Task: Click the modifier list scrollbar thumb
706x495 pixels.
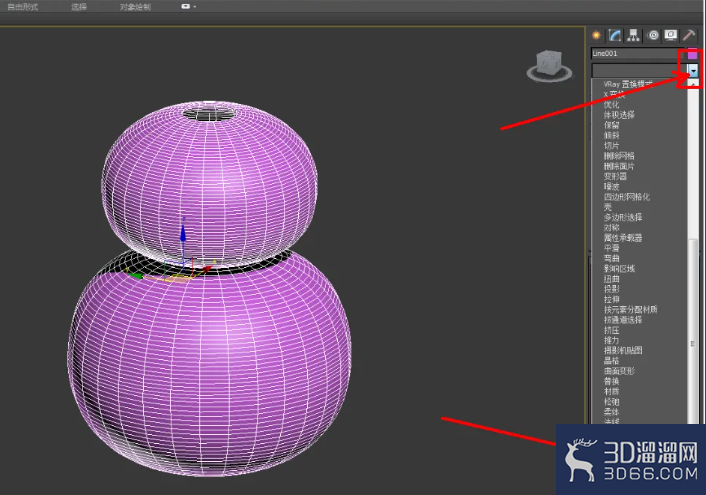Action: tap(693, 331)
